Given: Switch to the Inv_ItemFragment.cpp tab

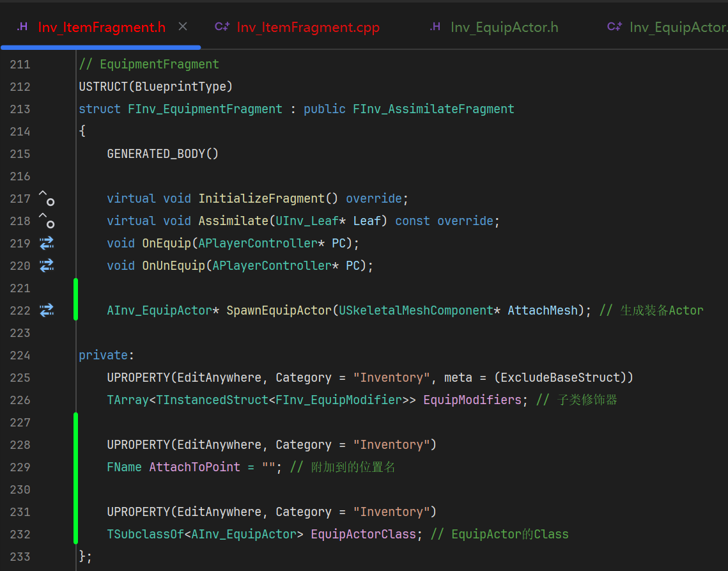Looking at the screenshot, I should 308,27.
